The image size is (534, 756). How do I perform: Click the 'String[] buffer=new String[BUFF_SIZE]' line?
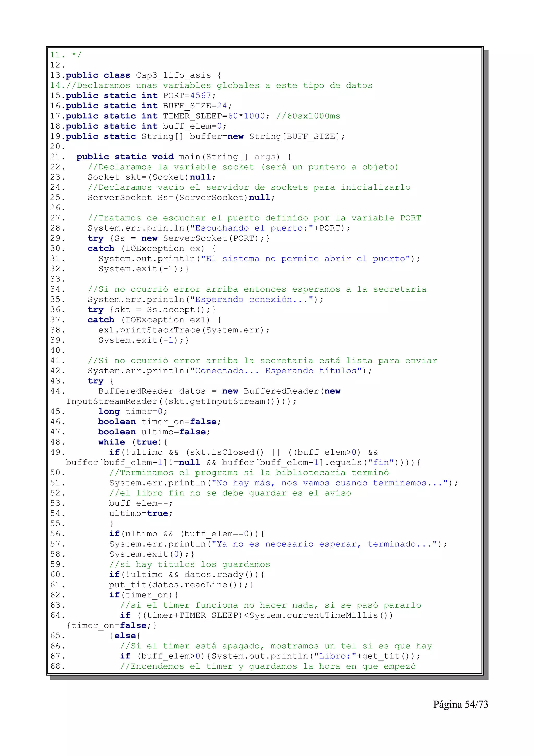pos(205,137)
